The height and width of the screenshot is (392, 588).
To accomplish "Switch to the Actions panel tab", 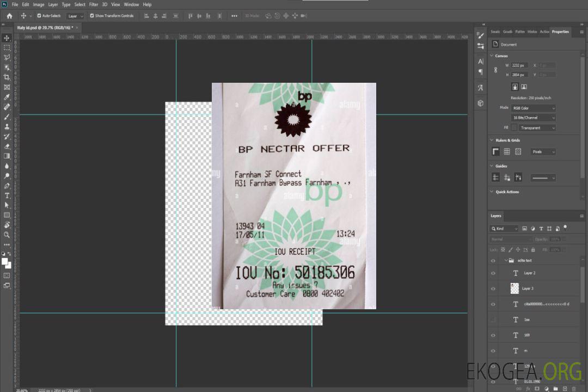I will [x=544, y=32].
